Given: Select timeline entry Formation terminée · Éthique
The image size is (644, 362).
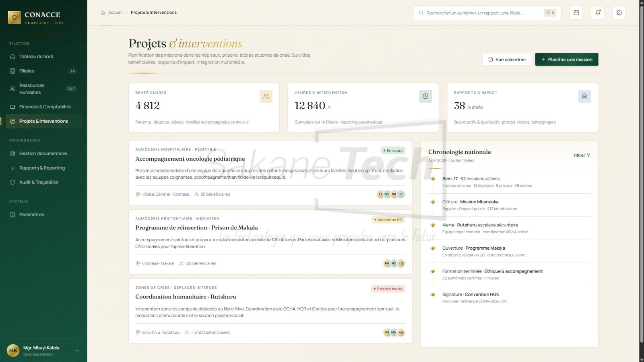Looking at the screenshot, I should (510, 275).
